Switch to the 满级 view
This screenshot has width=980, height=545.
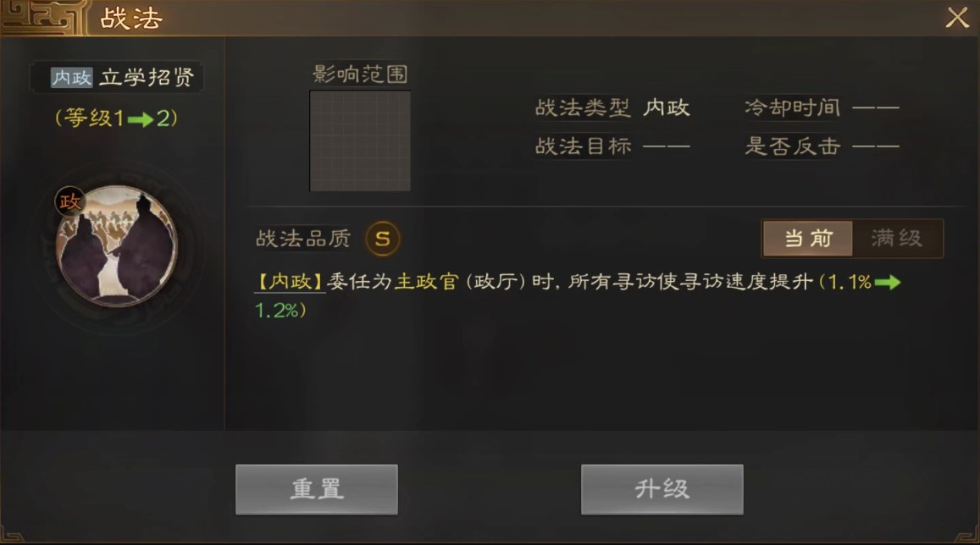point(897,238)
